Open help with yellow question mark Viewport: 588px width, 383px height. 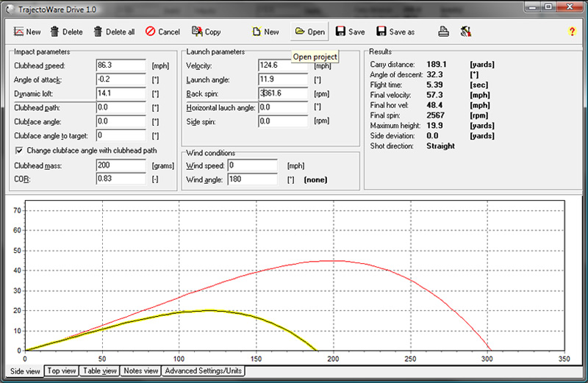(572, 32)
